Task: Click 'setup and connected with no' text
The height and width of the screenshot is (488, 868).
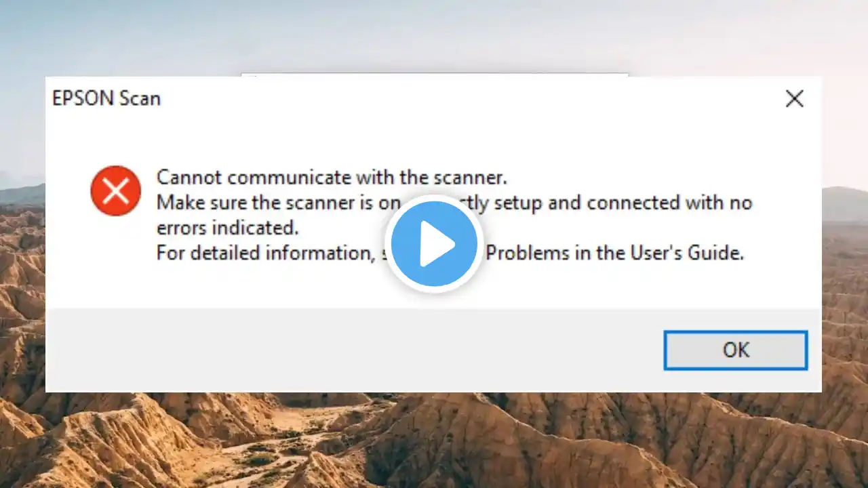Action: pos(635,203)
